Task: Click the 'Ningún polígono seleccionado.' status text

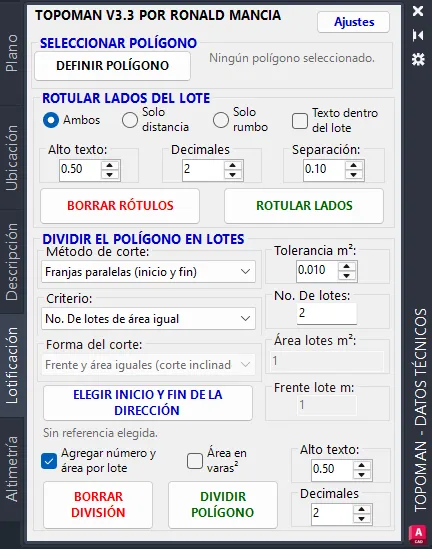Action: click(x=292, y=58)
